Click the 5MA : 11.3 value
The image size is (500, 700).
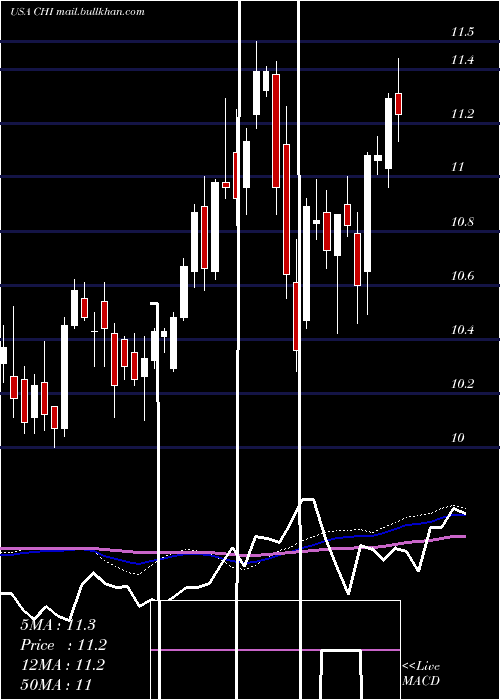click(x=58, y=625)
